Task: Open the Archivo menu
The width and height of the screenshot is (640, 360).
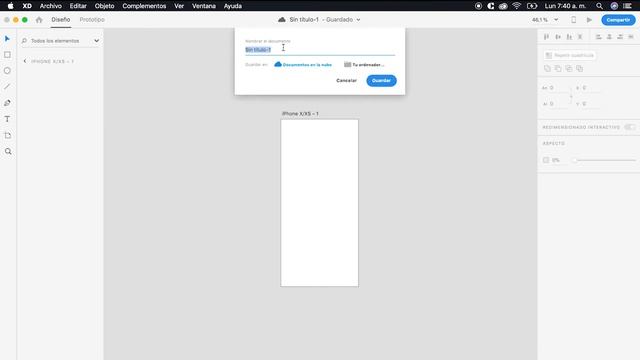Action: point(51,6)
